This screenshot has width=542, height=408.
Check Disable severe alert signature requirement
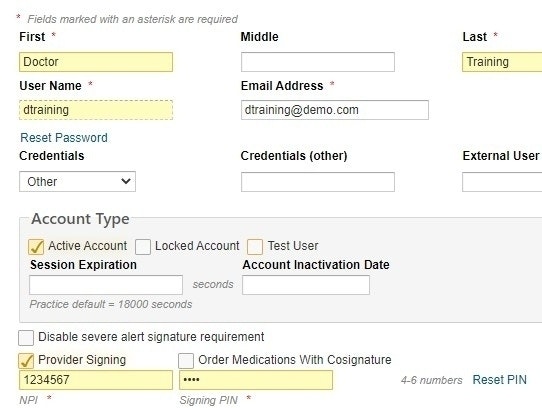[x=26, y=338]
